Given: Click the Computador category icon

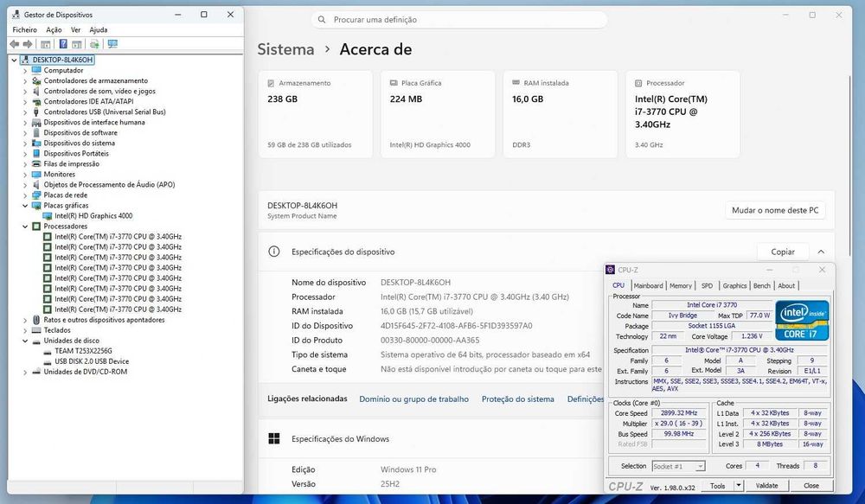Looking at the screenshot, I should 36,70.
